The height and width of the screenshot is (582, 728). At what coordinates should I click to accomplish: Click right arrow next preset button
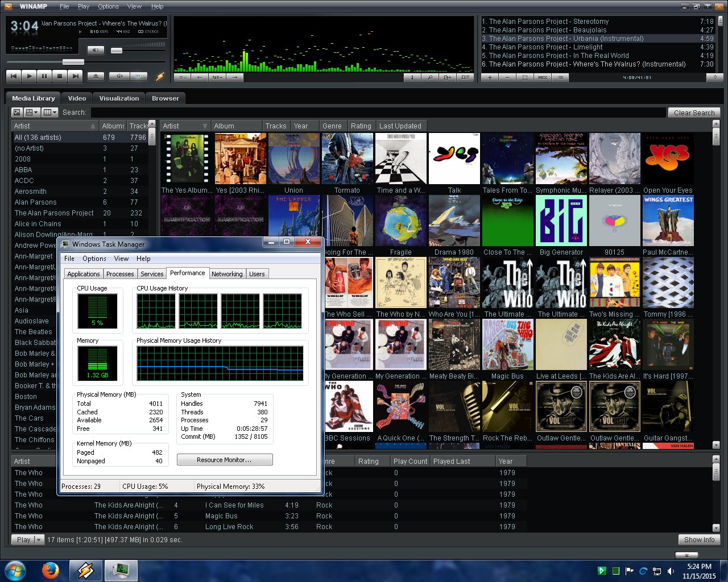[234, 77]
